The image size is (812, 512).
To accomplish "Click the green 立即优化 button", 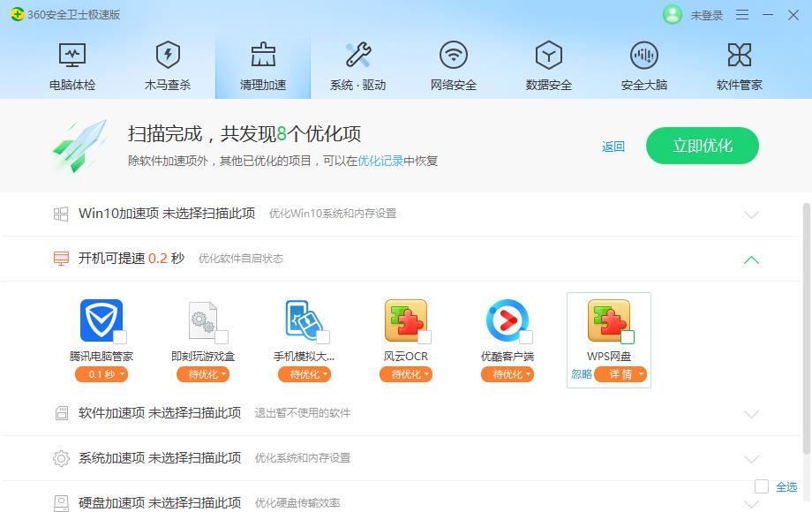I will (702, 145).
